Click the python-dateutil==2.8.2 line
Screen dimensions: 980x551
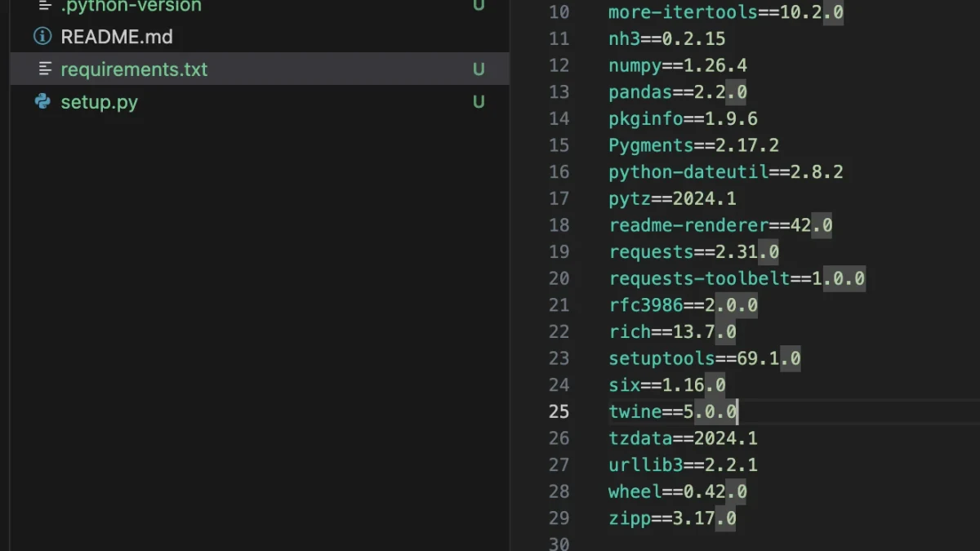[726, 172]
